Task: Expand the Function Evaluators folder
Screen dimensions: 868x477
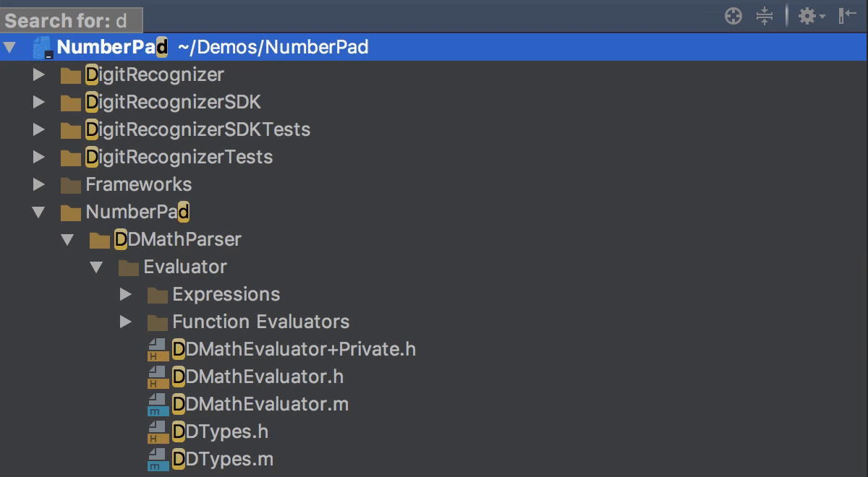Action: (126, 322)
